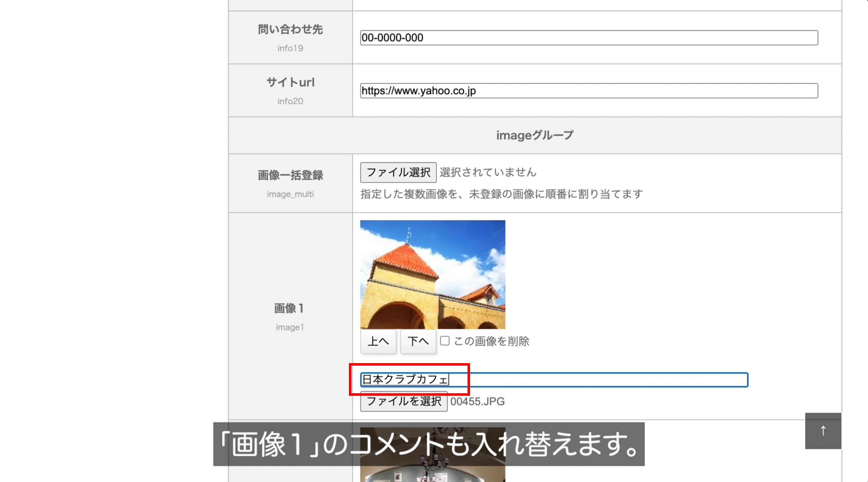Click the サイトurl field label
Image resolution: width=868 pixels, height=482 pixels.
pyautogui.click(x=290, y=83)
